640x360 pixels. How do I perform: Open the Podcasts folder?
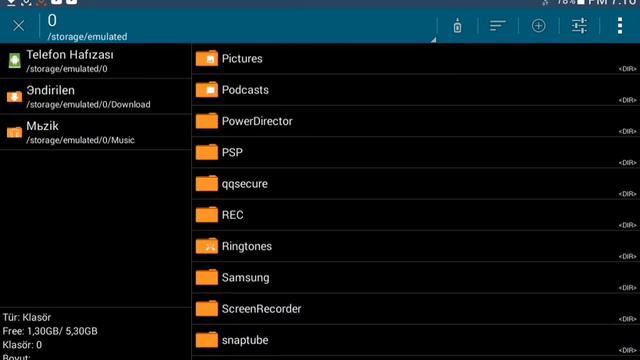[416, 90]
